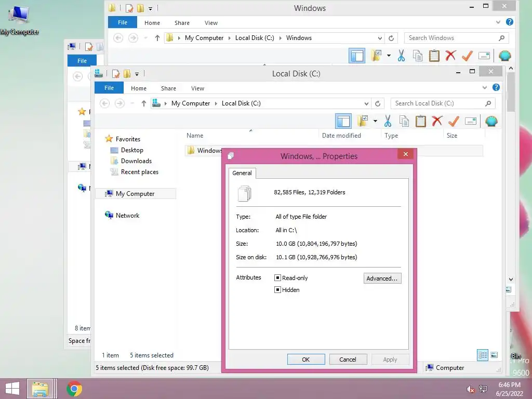Click Paste clipboard icon in Local Disk toolbar
Image resolution: width=532 pixels, height=399 pixels.
point(421,121)
